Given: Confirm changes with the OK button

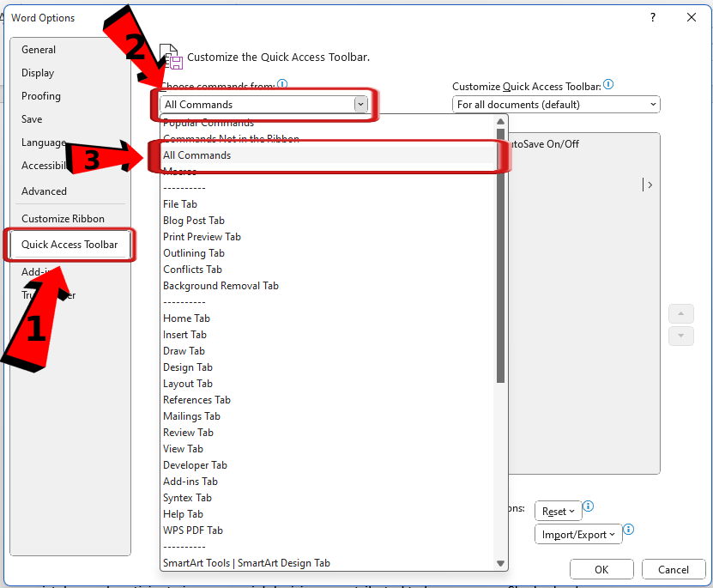Looking at the screenshot, I should [x=601, y=569].
